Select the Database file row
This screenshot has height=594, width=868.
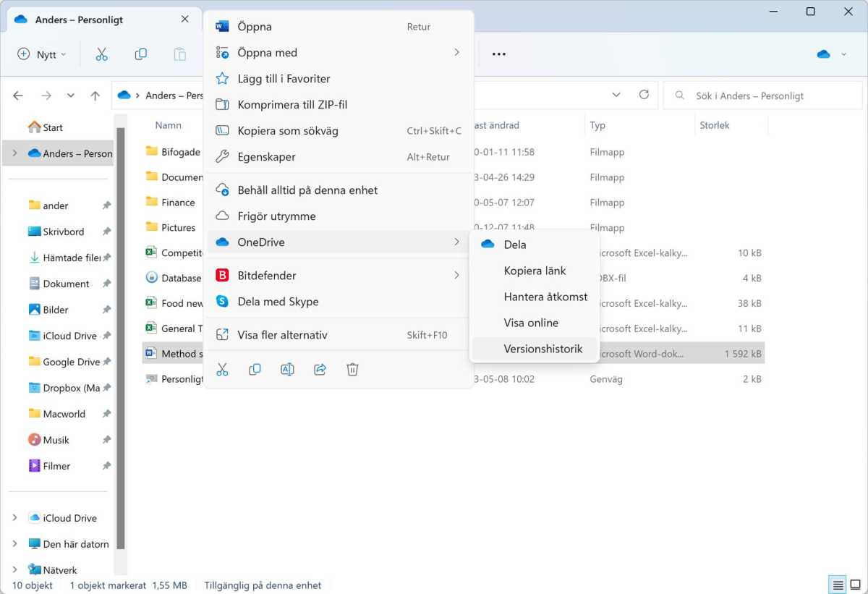point(454,278)
